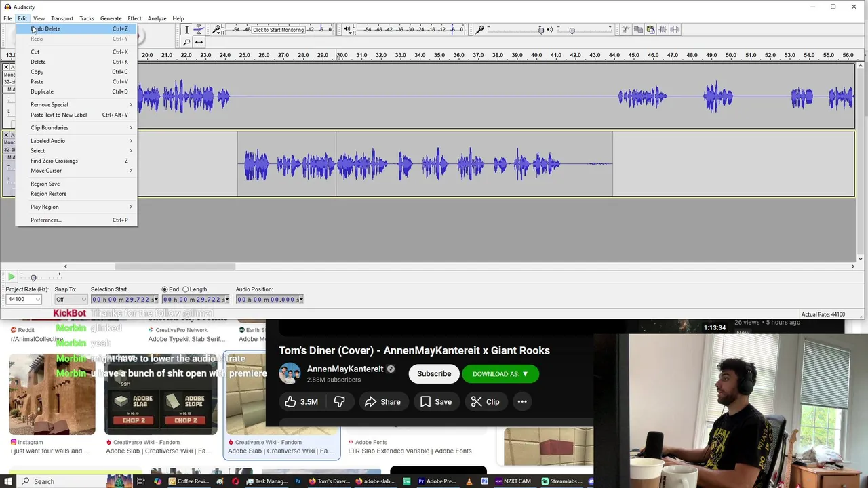Open Selection Start time format arrow
The image size is (868, 488).
click(x=155, y=299)
